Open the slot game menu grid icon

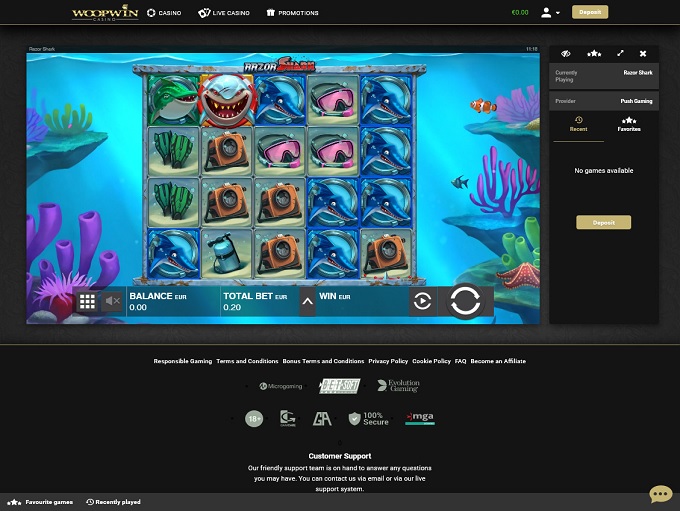click(87, 301)
